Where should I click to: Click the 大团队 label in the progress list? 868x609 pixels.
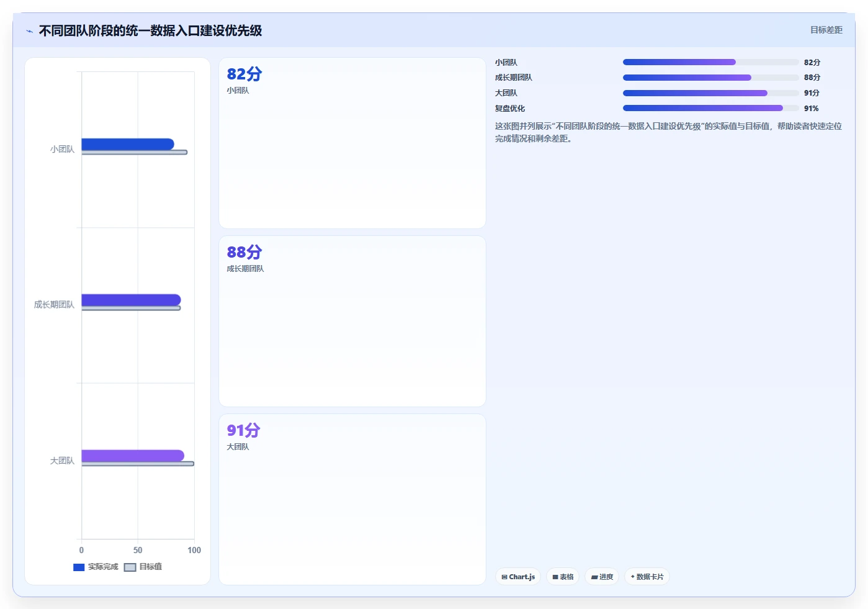(506, 93)
